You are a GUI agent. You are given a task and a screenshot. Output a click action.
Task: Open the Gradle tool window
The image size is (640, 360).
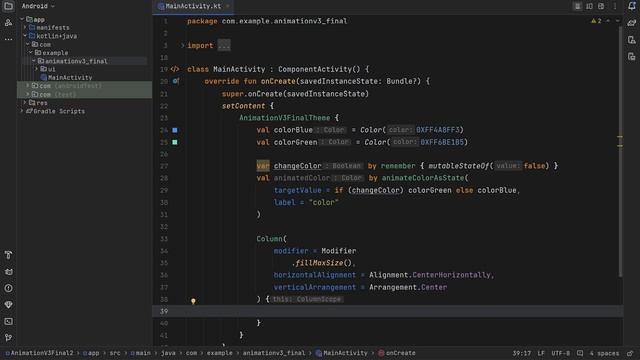pos(631,23)
